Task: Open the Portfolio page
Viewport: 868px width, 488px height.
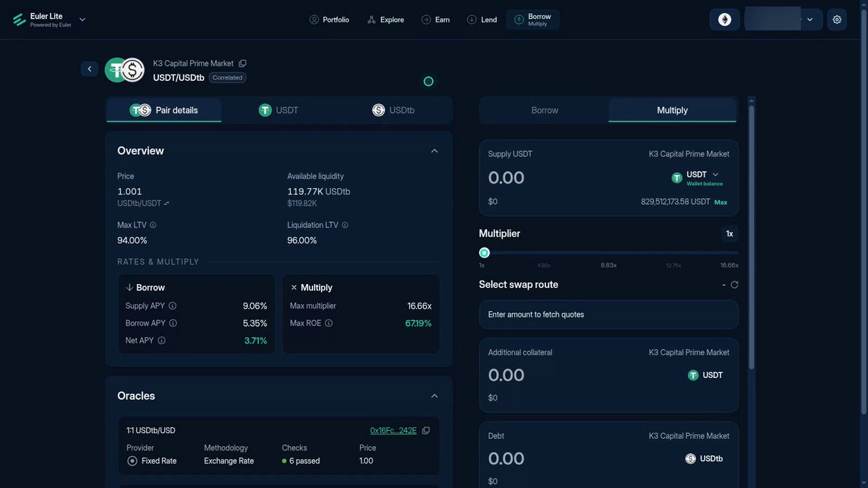Action: (329, 20)
